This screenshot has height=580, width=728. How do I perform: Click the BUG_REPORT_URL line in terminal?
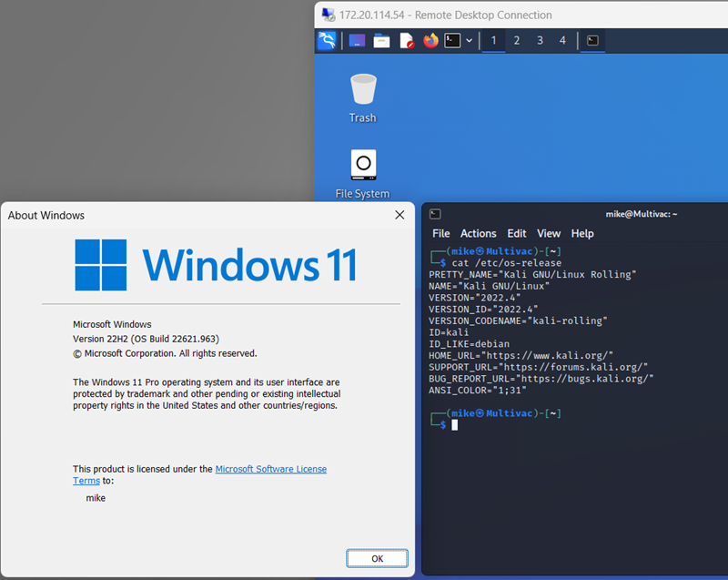(541, 379)
